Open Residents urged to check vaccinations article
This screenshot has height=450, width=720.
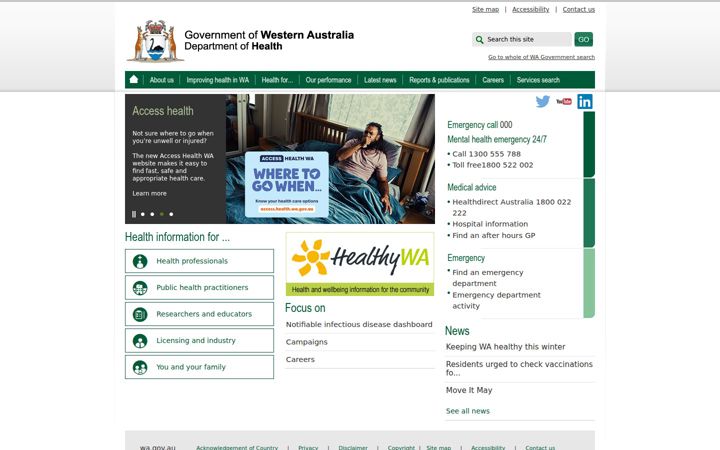pyautogui.click(x=519, y=368)
